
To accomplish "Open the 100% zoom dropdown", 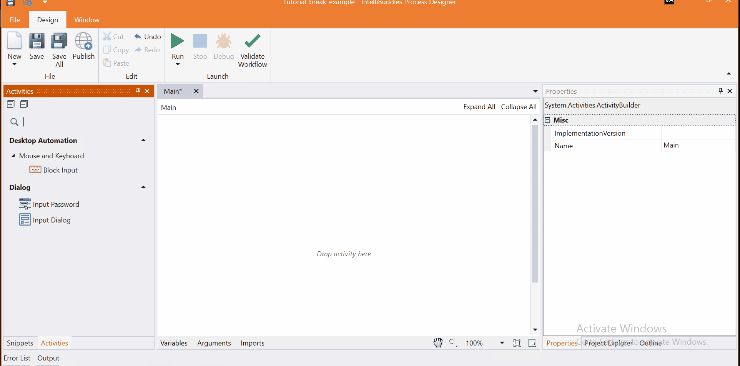I will (502, 343).
